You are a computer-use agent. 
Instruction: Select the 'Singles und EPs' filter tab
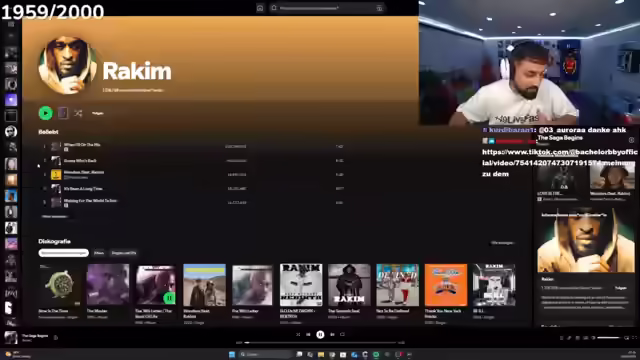pyautogui.click(x=124, y=253)
